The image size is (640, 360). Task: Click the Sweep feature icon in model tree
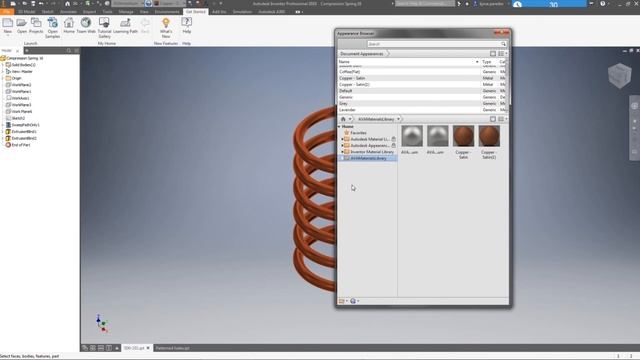pos(8,125)
